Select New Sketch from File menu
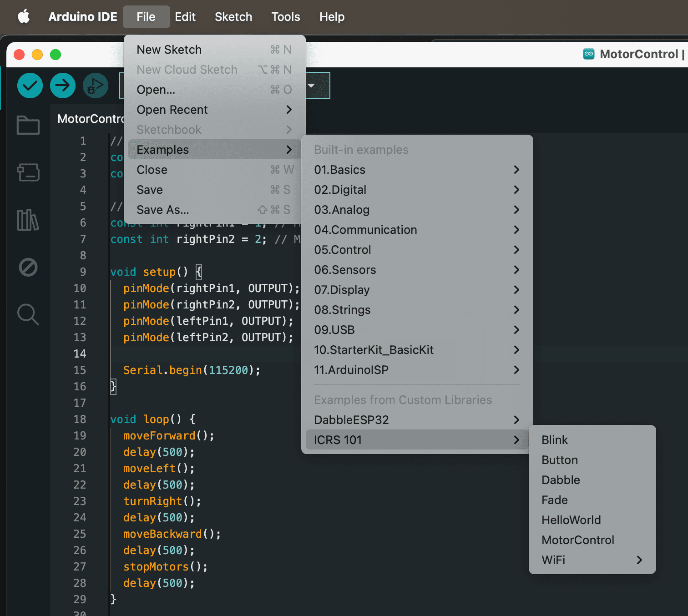Image resolution: width=688 pixels, height=616 pixels. pyautogui.click(x=214, y=50)
